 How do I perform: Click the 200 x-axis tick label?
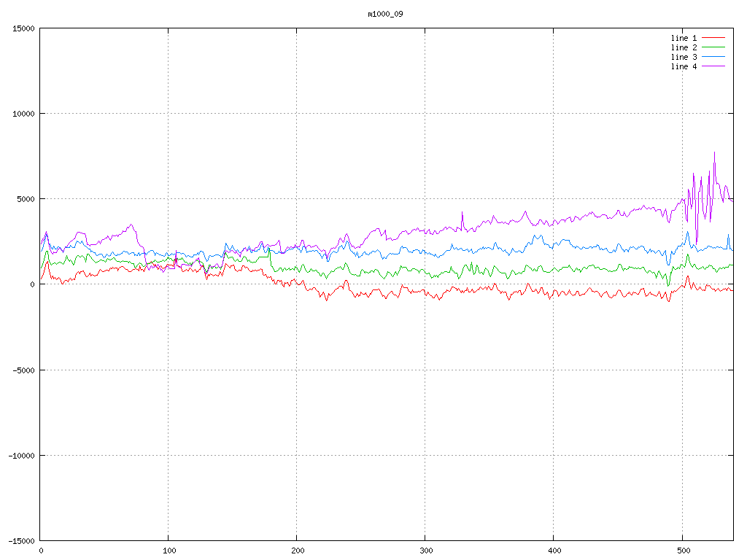[x=297, y=551]
